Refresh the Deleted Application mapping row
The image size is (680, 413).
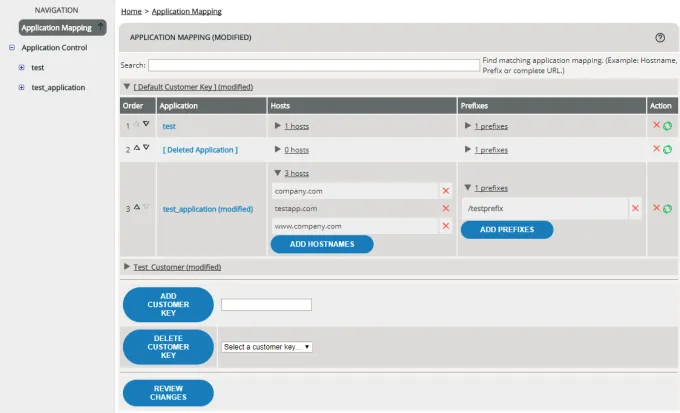[667, 149]
